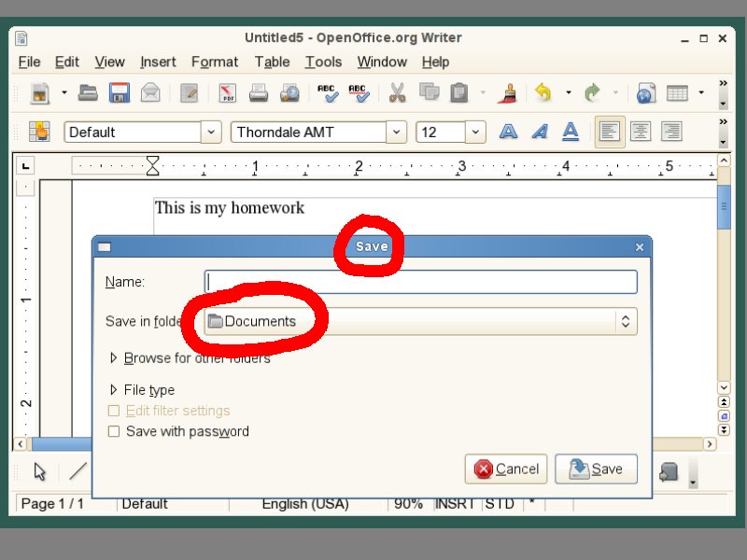The height and width of the screenshot is (560, 747).
Task: Click the Print document icon
Action: [x=259, y=92]
